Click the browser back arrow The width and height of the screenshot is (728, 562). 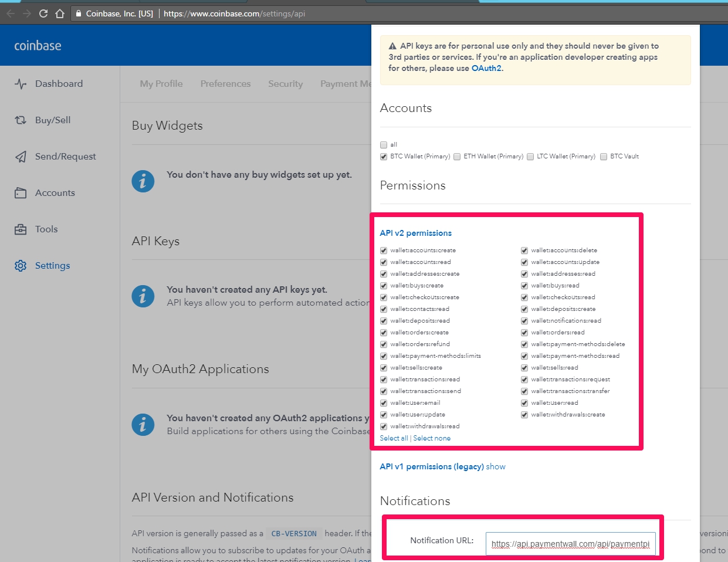pyautogui.click(x=11, y=13)
